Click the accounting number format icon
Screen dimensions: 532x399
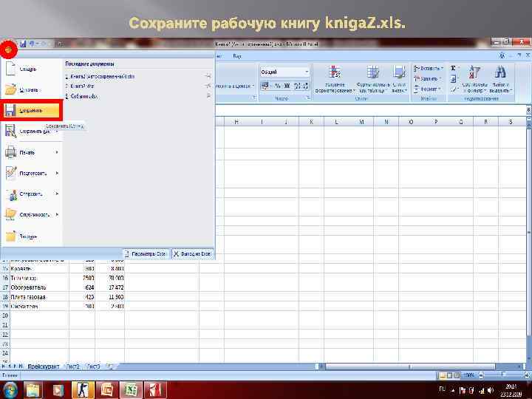265,86
